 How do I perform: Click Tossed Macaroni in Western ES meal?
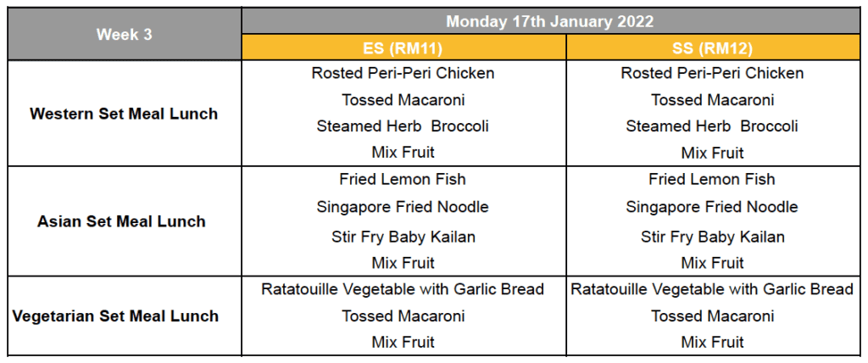click(403, 100)
